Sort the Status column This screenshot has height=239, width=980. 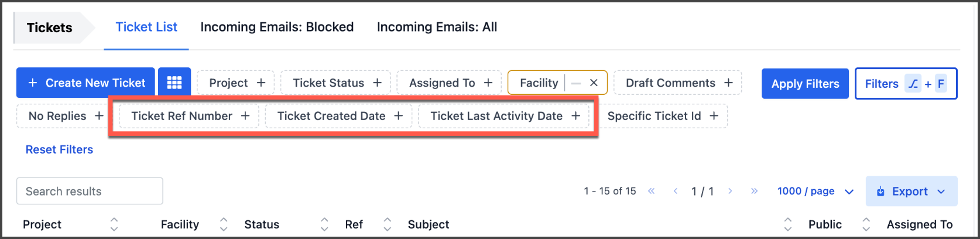tap(324, 224)
